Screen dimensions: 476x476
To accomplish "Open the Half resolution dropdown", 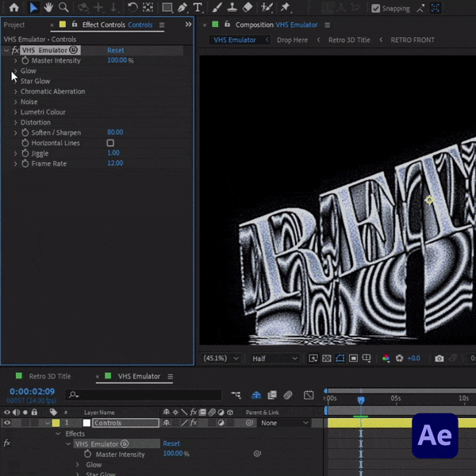I will 274,359.
